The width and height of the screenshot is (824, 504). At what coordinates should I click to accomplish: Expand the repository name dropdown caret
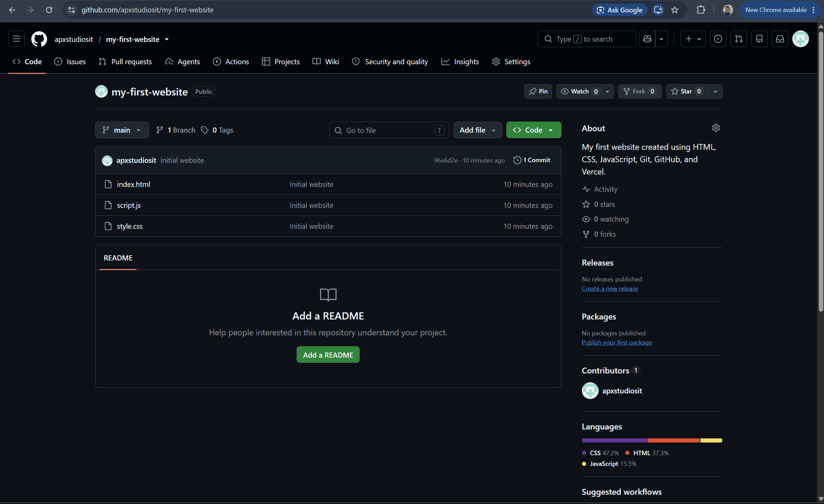(167, 40)
